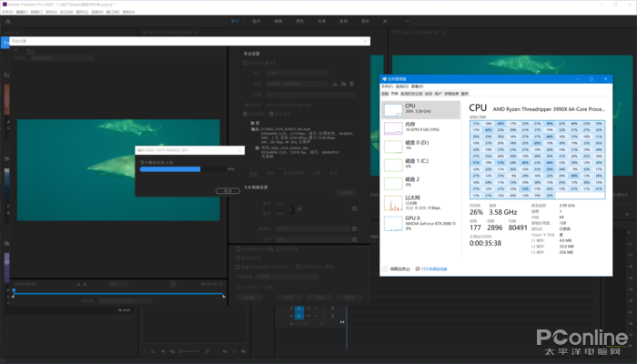Switch project panel to list view icon
Image resolution: width=637 pixels, height=364 pixels.
(154, 351)
